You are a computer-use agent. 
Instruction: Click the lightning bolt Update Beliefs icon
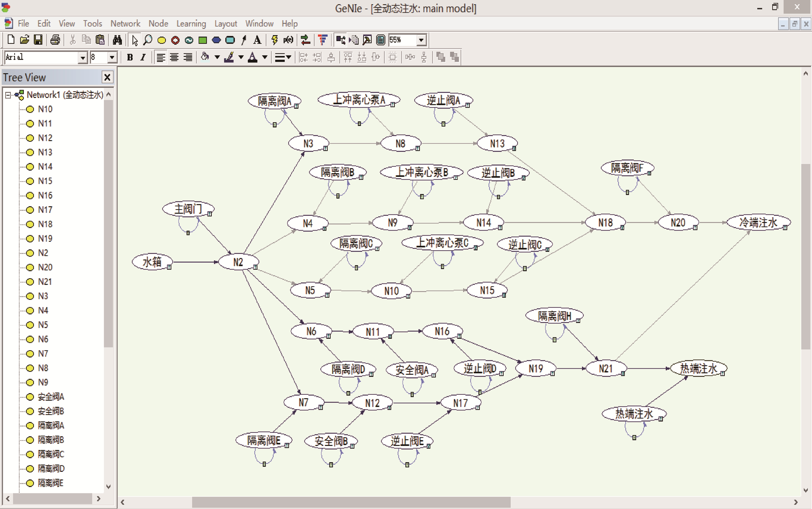(x=275, y=40)
